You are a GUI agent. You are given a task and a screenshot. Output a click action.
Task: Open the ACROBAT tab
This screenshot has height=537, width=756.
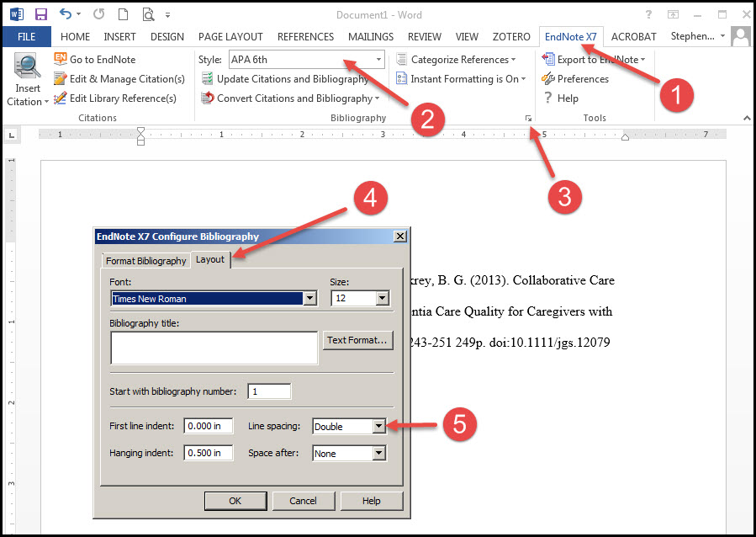point(633,37)
